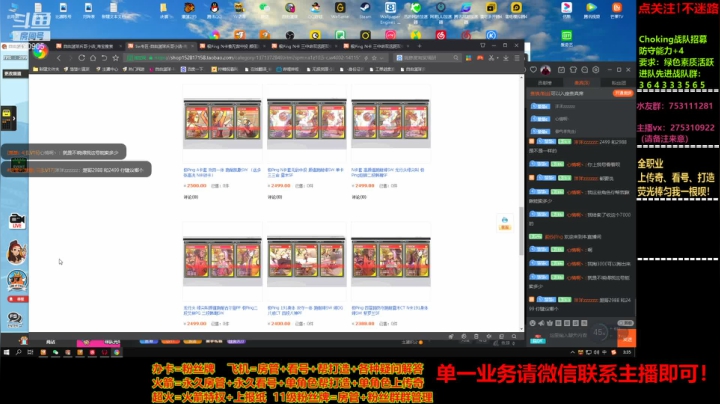Viewport: 720px width, 404px height.
Task: Open a new browser tab
Action: tap(419, 46)
